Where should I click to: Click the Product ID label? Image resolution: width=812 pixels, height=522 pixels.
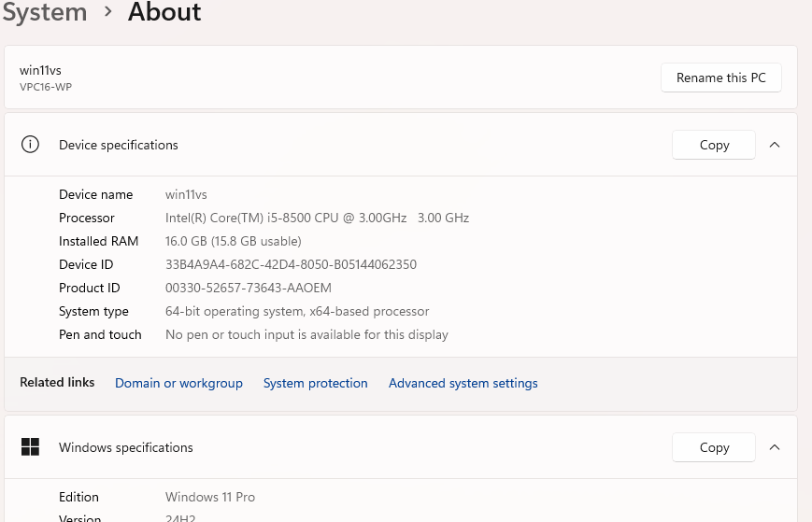tap(89, 288)
